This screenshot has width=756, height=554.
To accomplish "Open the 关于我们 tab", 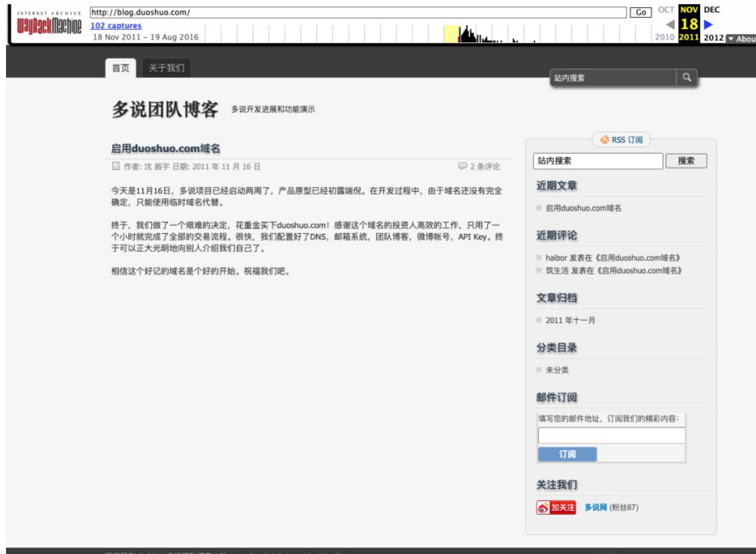I will click(x=167, y=68).
